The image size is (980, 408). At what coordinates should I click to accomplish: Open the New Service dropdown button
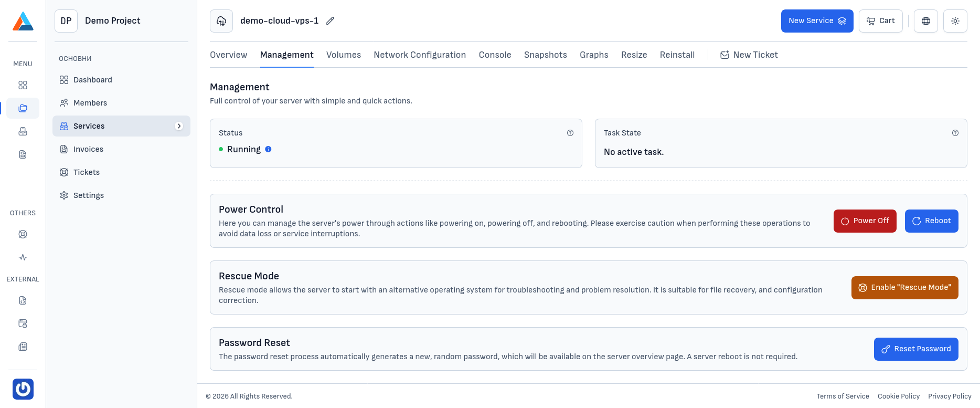817,21
